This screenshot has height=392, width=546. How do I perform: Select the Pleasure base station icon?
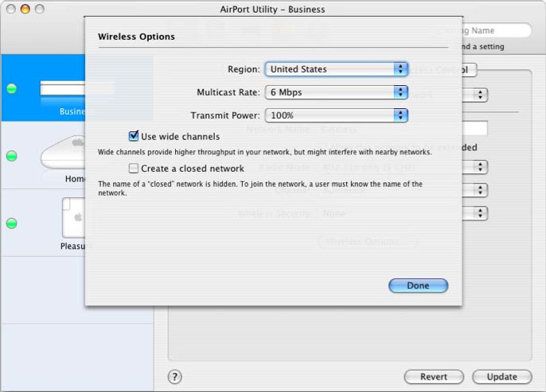pyautogui.click(x=73, y=217)
